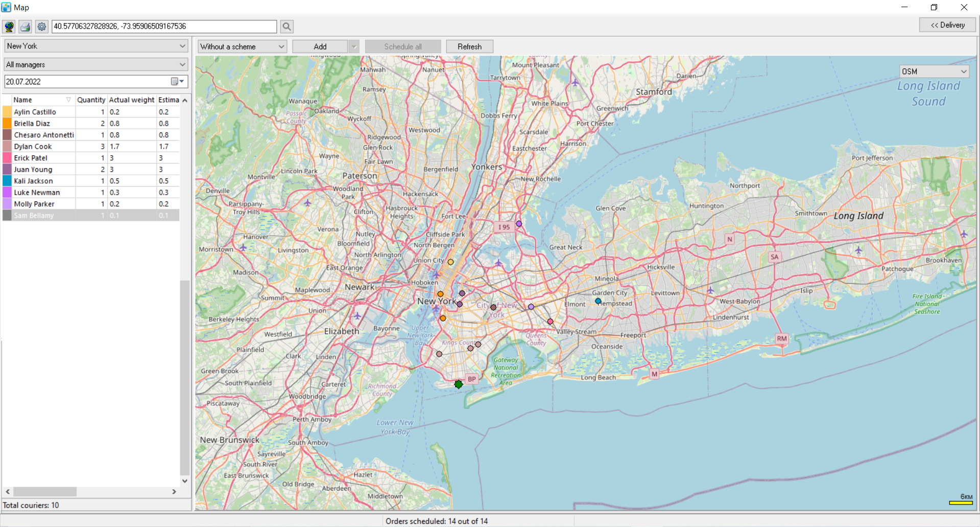Click Erick Patel's pink color swatch
The height and width of the screenshot is (527, 980).
tap(7, 158)
